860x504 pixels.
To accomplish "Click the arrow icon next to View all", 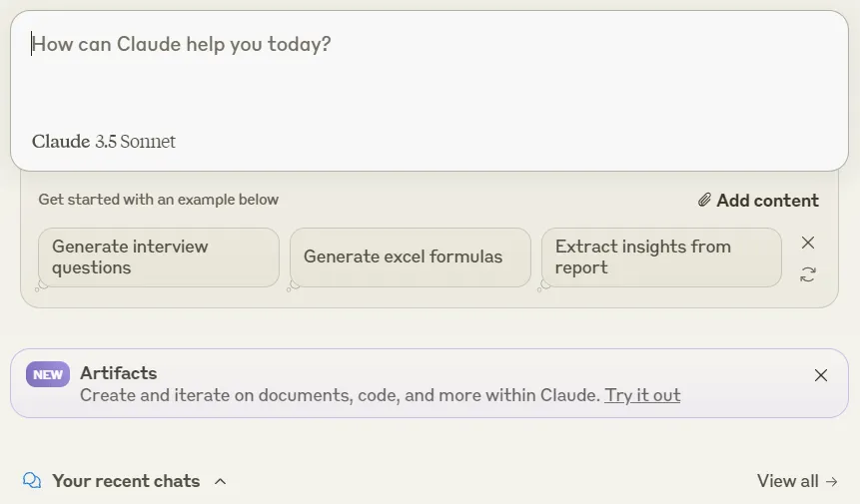I will (832, 481).
